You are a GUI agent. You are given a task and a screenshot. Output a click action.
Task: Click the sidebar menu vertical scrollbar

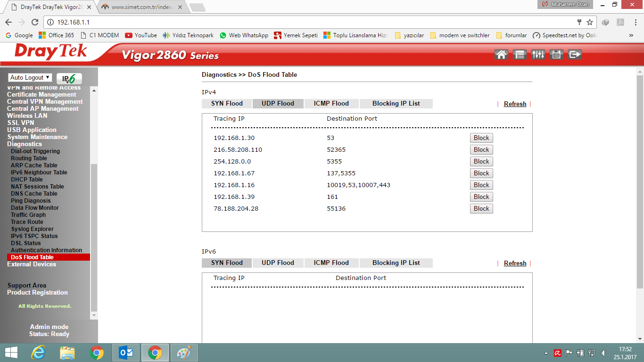[94, 236]
